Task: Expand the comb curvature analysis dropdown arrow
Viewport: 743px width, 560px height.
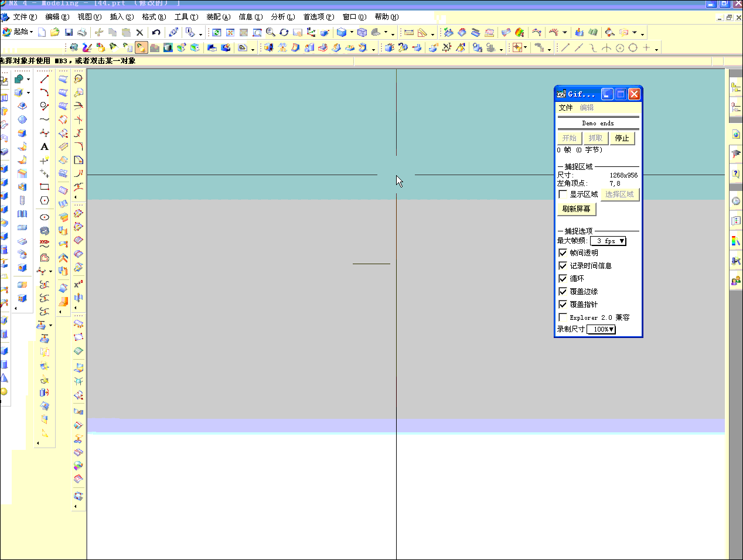Action: pyautogui.click(x=565, y=33)
